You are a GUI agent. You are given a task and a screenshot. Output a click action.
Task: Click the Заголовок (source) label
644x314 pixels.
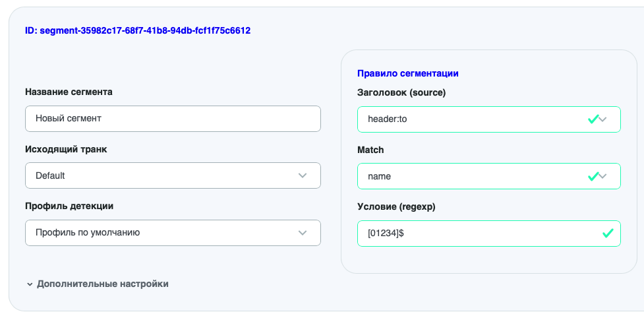click(401, 93)
